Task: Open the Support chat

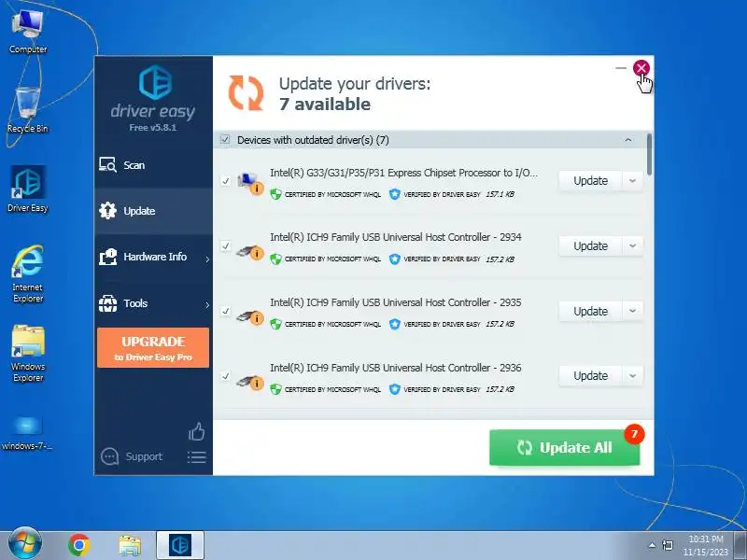Action: 132,456
